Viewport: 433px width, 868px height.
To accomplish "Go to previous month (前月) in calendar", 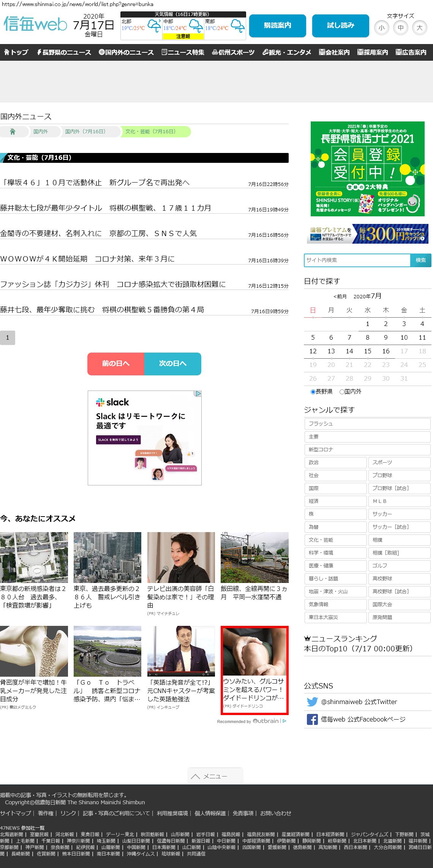I will click(340, 296).
